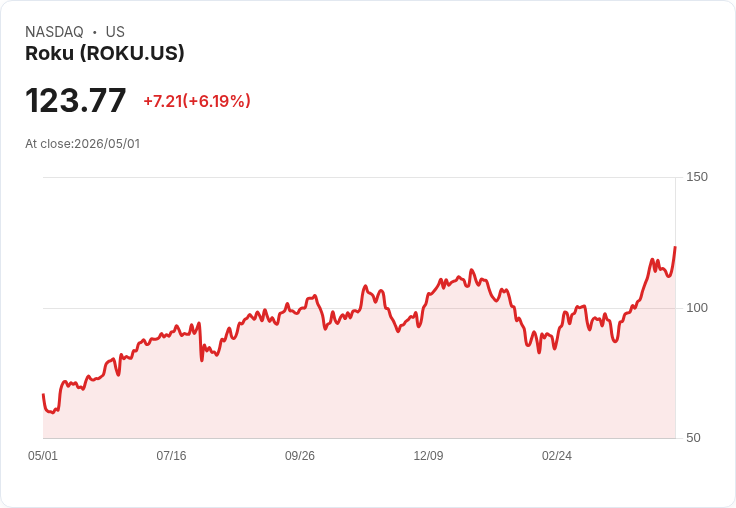Select the 05/01 date on x-axis
Screen dimensions: 736x508
43,456
